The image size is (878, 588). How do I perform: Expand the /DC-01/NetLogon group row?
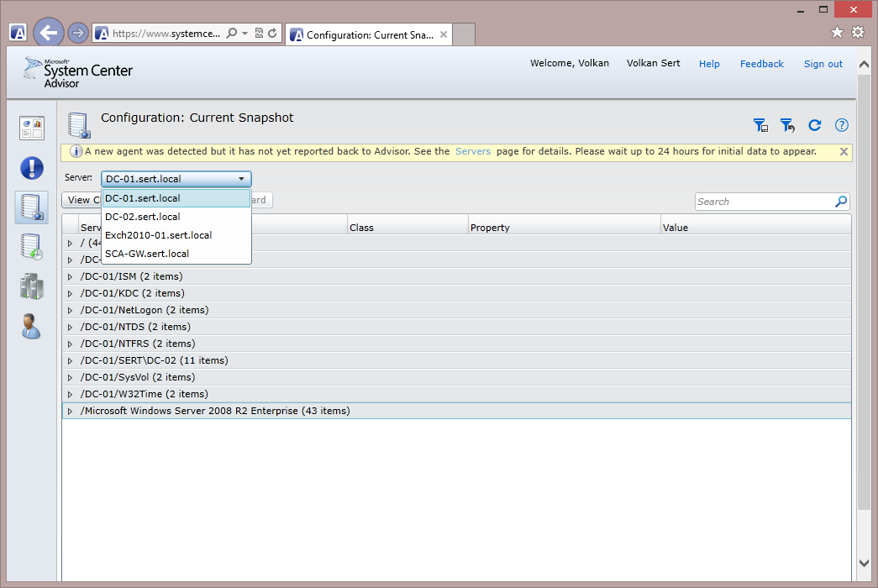point(71,311)
